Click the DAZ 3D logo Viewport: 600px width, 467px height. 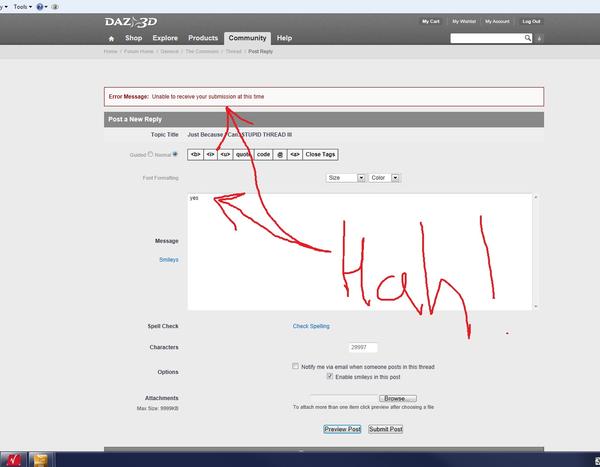131,22
